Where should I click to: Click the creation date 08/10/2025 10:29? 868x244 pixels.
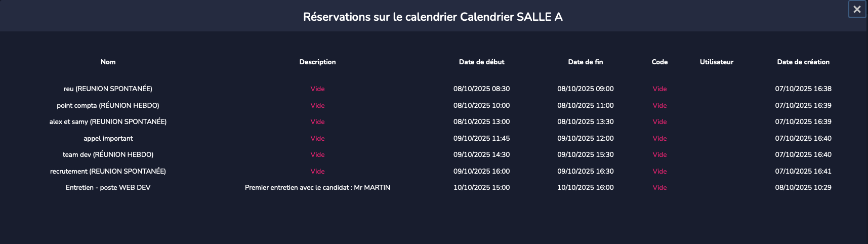click(803, 187)
